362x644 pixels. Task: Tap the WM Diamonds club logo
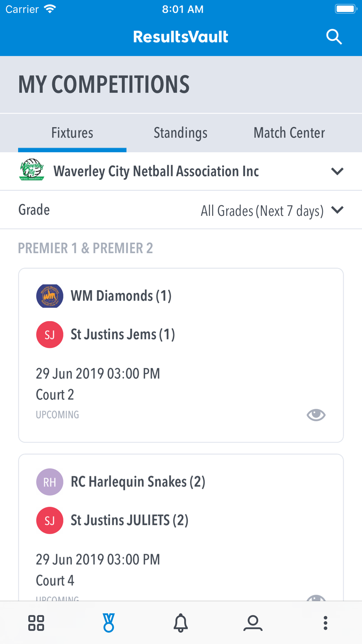[x=50, y=296]
